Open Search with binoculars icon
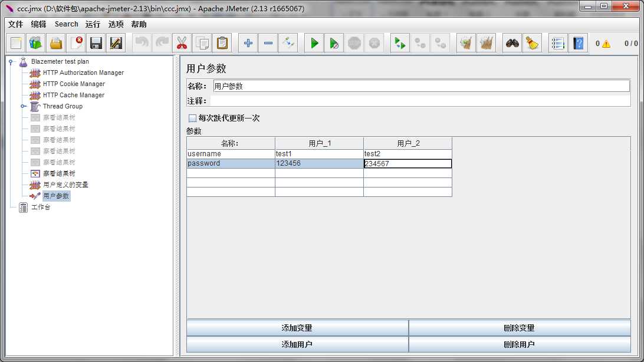644x362 pixels. click(x=512, y=42)
